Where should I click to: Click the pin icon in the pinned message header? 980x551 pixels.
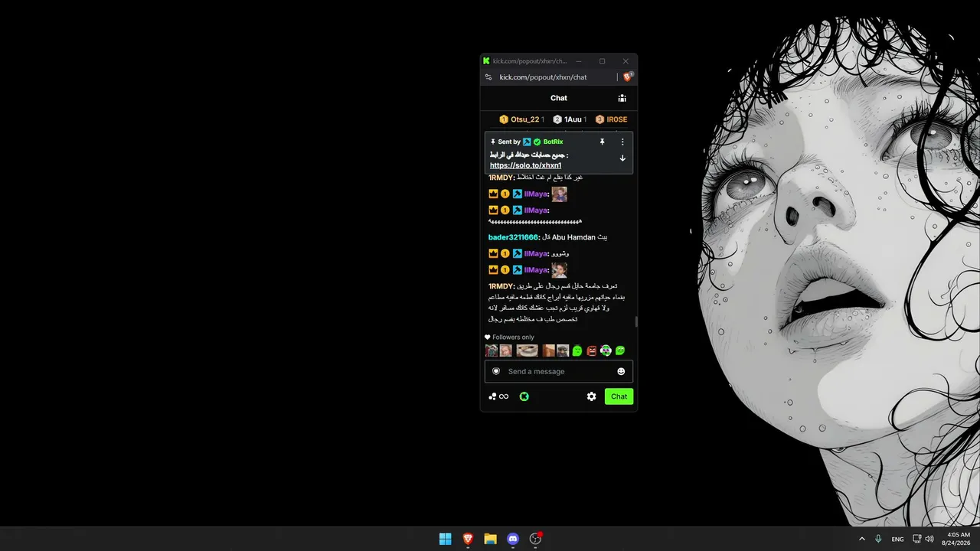pyautogui.click(x=602, y=142)
